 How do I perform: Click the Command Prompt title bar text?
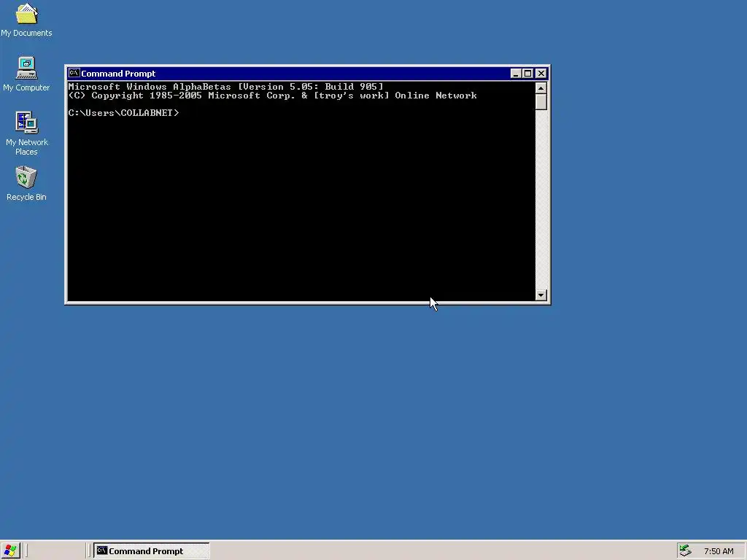pyautogui.click(x=118, y=74)
